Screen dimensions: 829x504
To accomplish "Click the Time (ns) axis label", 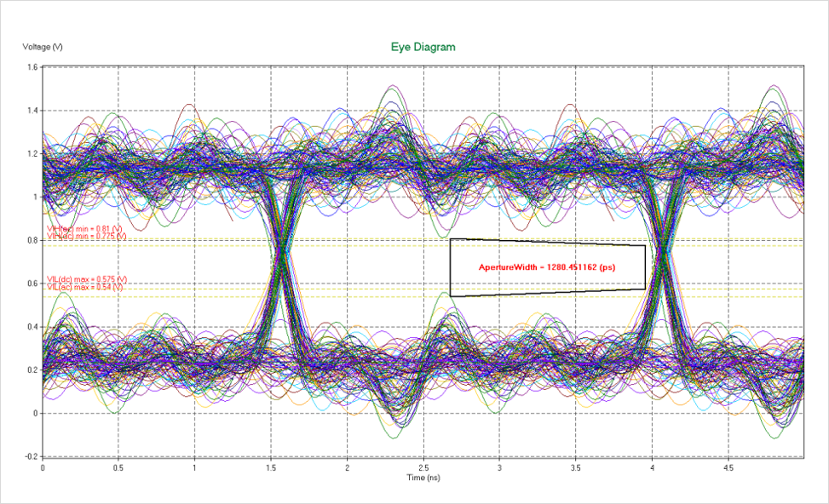I will pos(423,479).
